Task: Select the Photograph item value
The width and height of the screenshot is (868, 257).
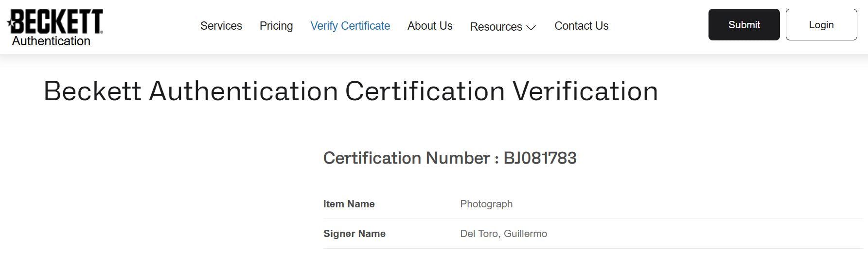Action: coord(486,204)
